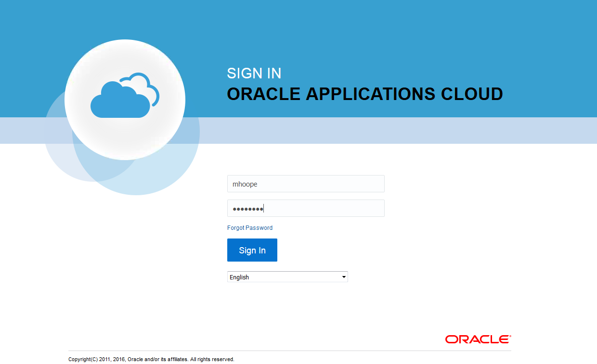Click the registered trademark symbol beside ORACLE

pos(510,336)
